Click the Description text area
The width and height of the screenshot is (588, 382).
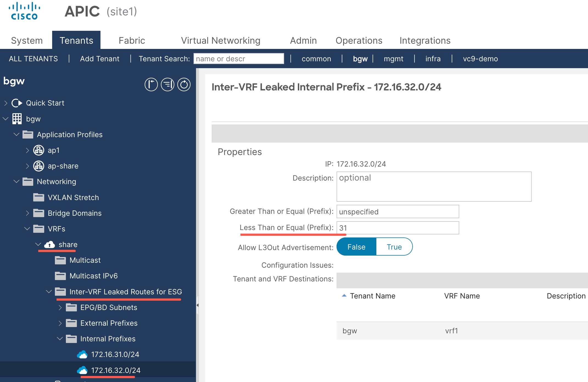(x=434, y=187)
